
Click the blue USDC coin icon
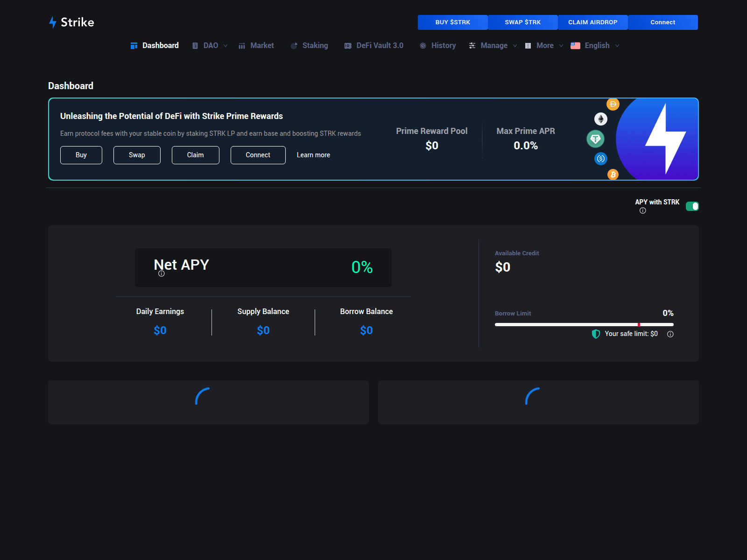[601, 159]
